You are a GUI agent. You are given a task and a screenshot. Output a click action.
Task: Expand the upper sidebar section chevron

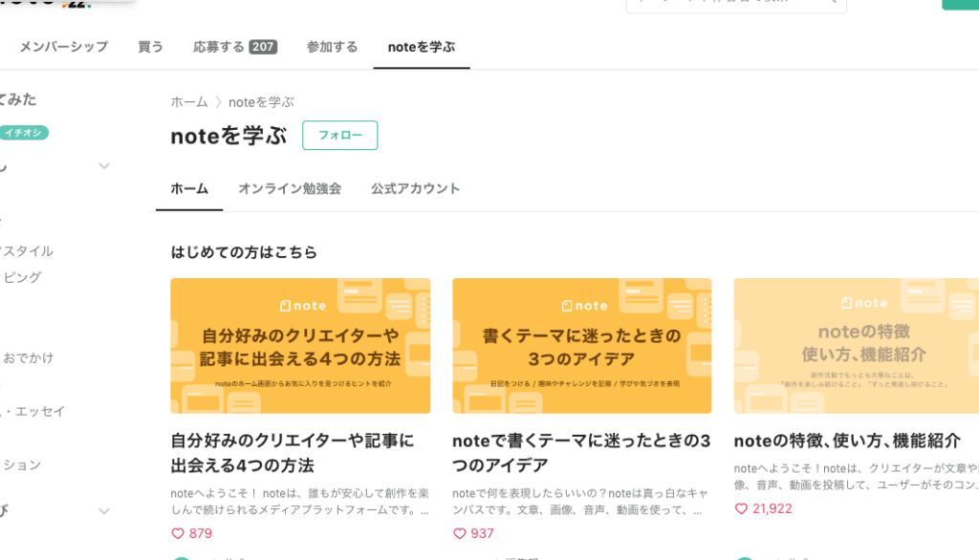[x=104, y=166]
